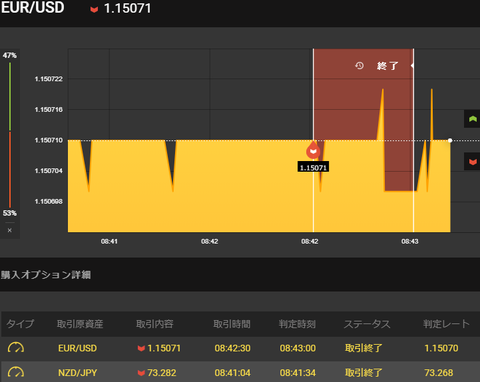Viewport: 480px width, 382px height.
Task: Click 取引終了 status in the NZD/JPY row
Action: click(x=363, y=373)
